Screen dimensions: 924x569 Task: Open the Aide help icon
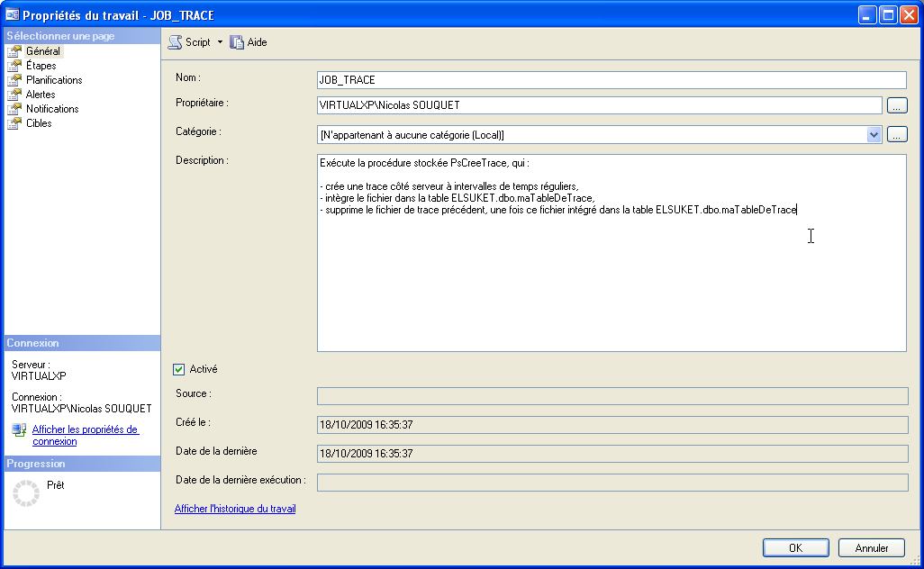click(237, 42)
